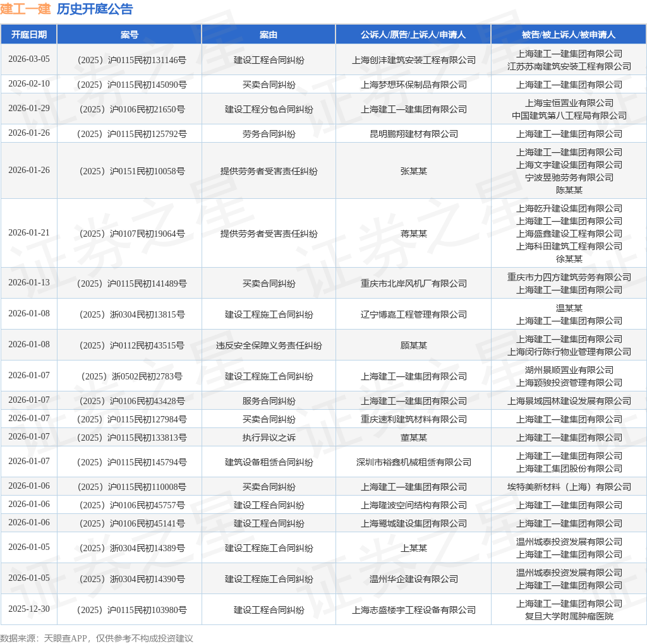Click cause 执行异议之诉
647x644 pixels.
(x=269, y=438)
